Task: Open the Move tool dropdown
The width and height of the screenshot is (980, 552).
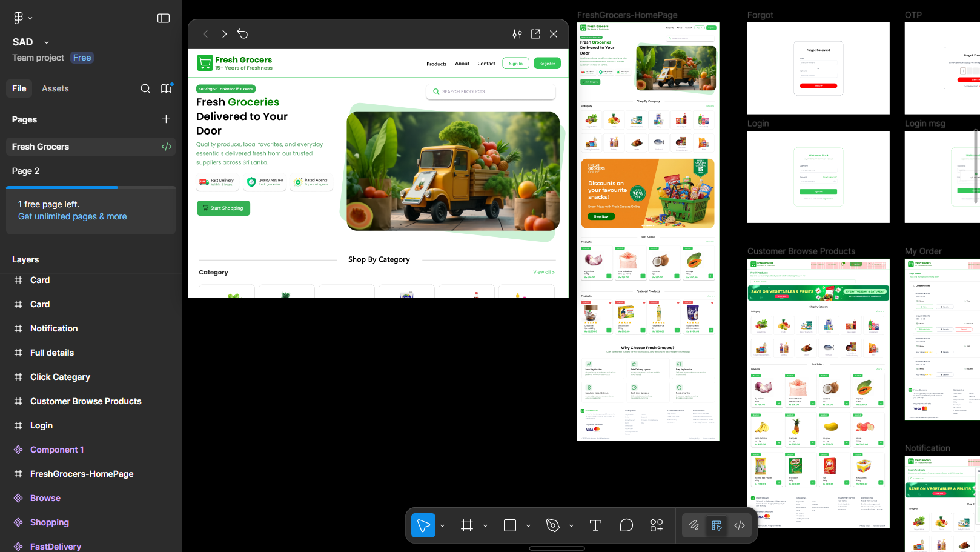Action: pos(443,525)
